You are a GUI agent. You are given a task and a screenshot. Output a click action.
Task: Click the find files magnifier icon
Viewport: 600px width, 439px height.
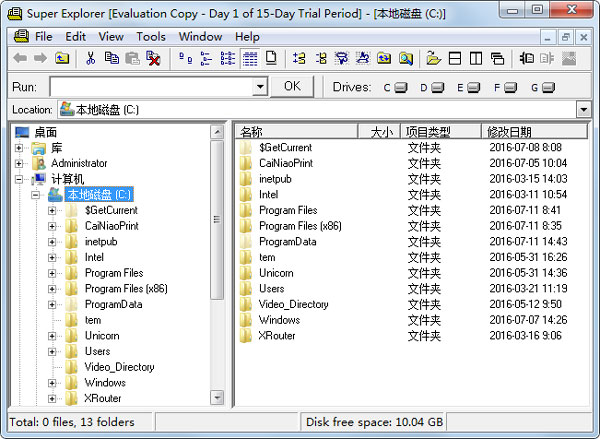[406, 59]
